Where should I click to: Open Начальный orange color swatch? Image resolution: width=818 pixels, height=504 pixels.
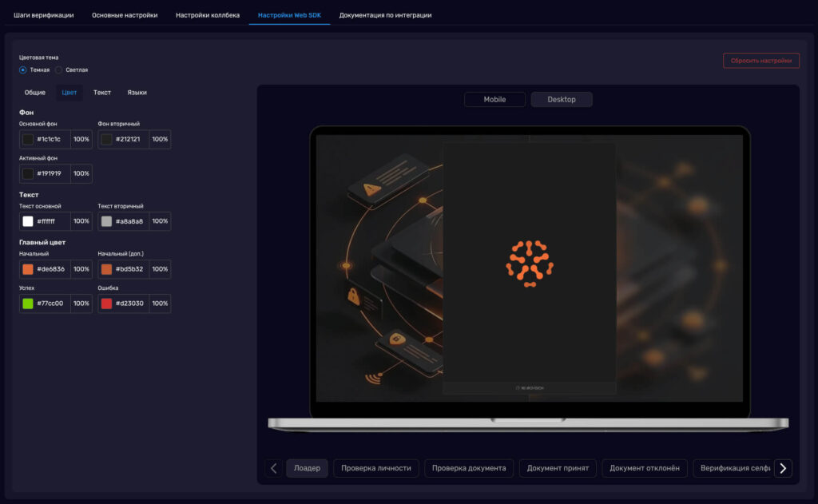click(x=28, y=269)
